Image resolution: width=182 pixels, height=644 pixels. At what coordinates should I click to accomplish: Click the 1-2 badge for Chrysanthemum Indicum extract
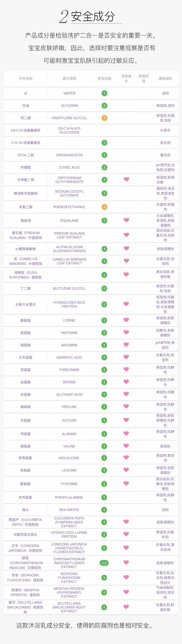(104, 563)
